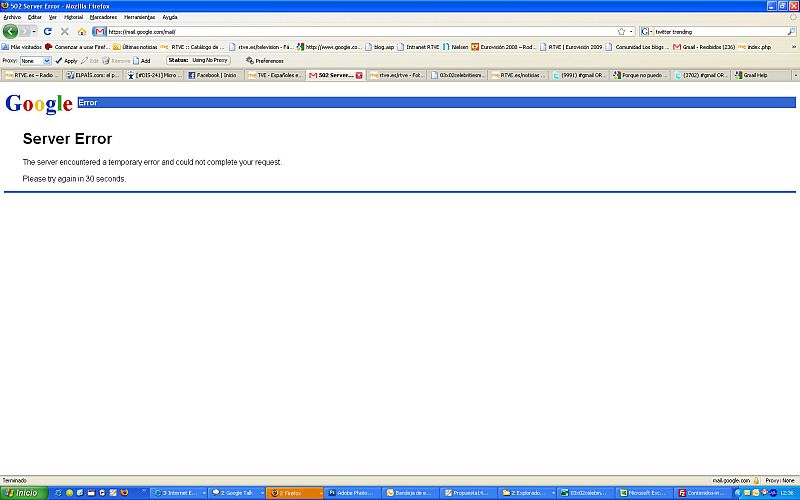Switch to the Facebook | Inicio tab

pyautogui.click(x=214, y=75)
